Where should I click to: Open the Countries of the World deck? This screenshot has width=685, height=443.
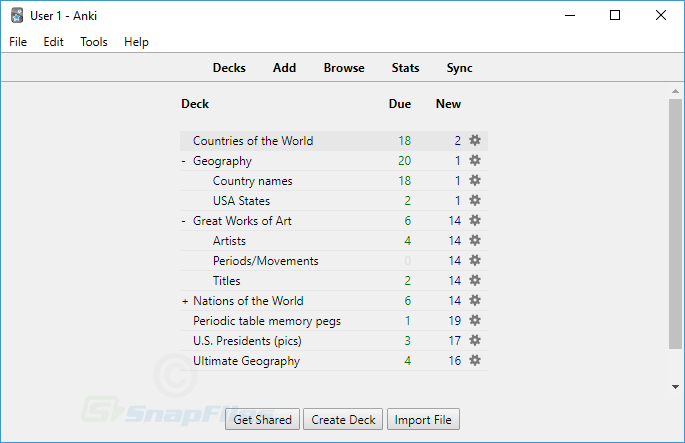pyautogui.click(x=253, y=141)
